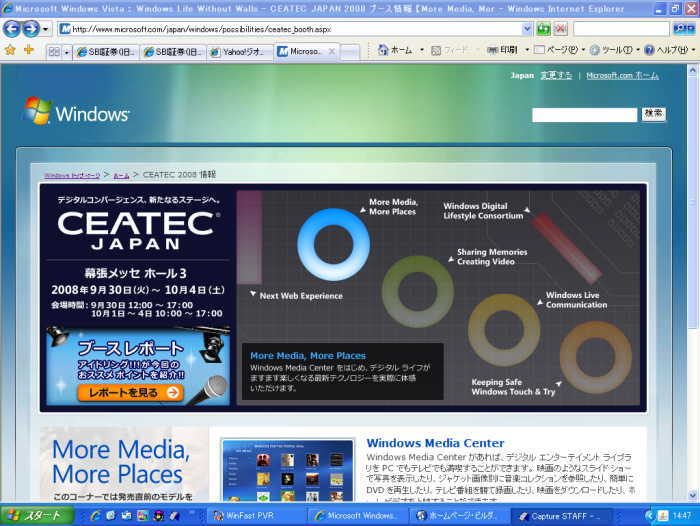Click the 検索 search button
Screen dimensions: 700x526
654,114
